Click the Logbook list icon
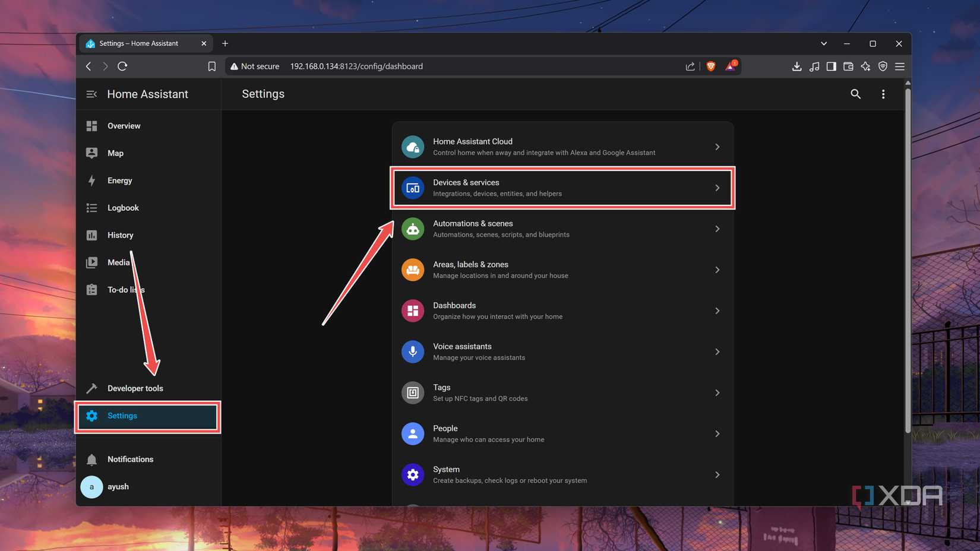 coord(91,208)
